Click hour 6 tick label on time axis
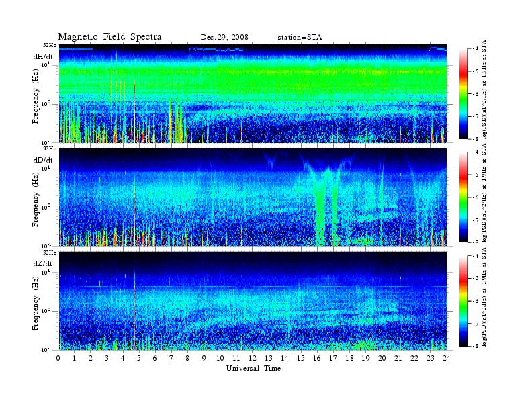532x411 pixels. pyautogui.click(x=155, y=359)
